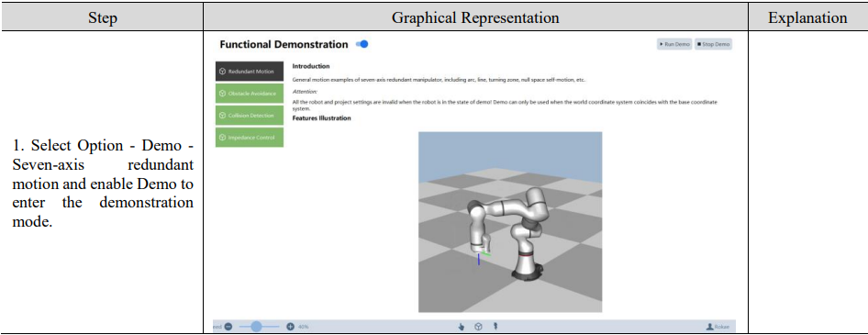Click the Attention label
Viewport: 868px width, 335px height.
305,92
